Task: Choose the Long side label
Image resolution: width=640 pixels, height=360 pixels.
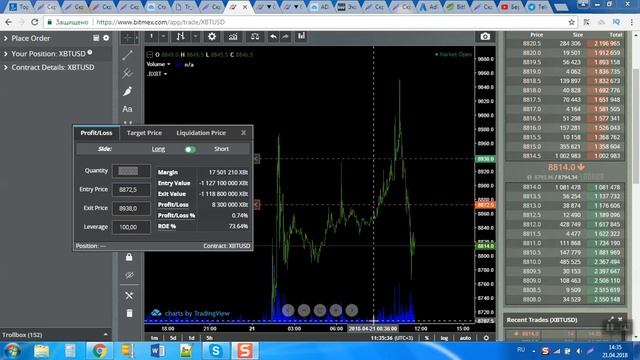Action: point(158,149)
